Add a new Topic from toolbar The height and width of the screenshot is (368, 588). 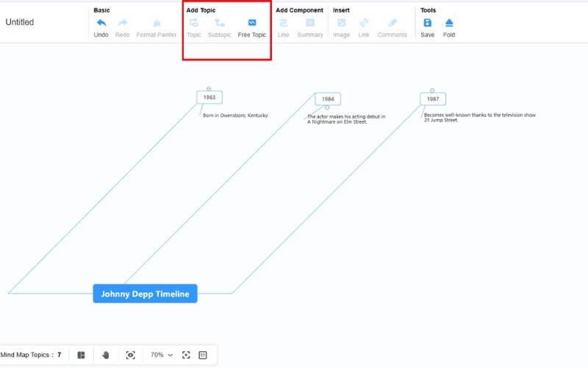[194, 28]
